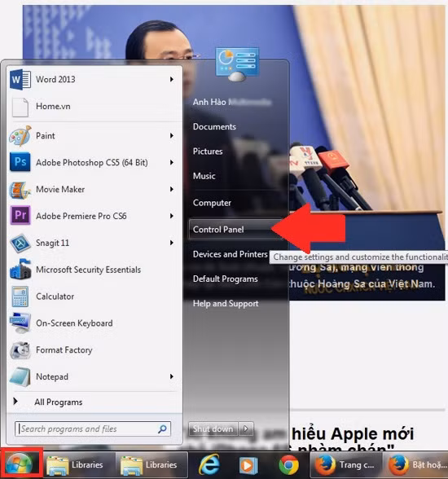Launch Word 2013 by its label

55,80
